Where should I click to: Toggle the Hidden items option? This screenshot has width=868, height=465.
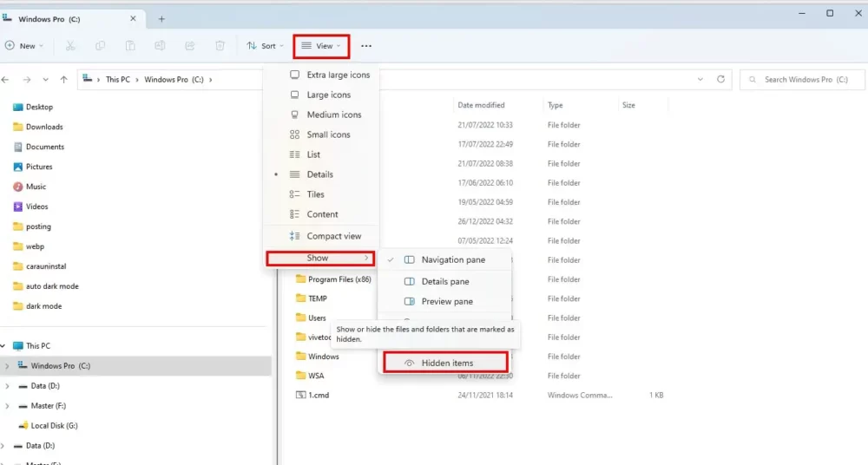tap(446, 363)
